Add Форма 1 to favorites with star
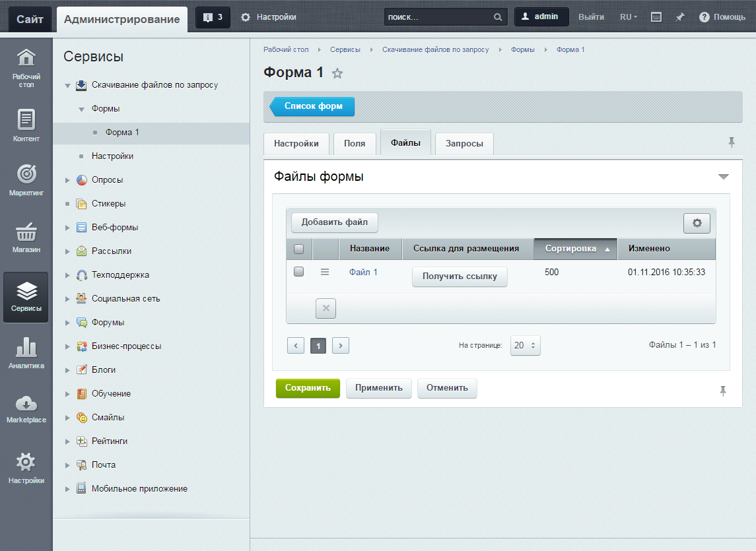 (x=337, y=73)
